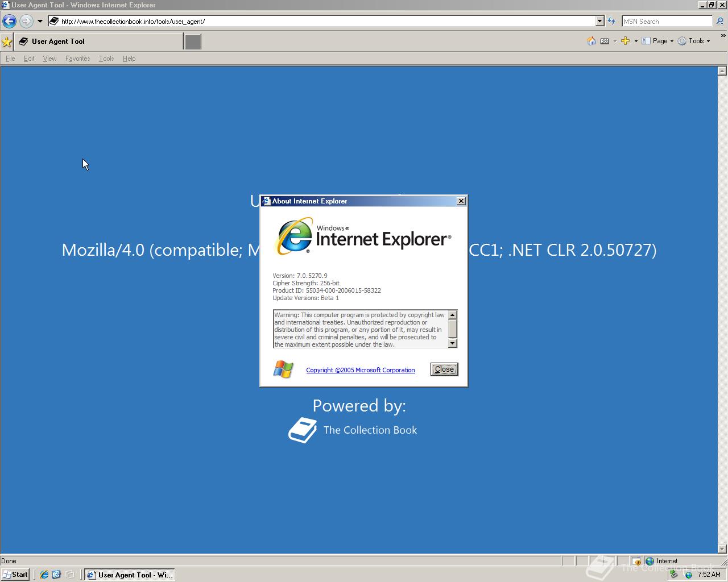Open the File menu
The width and height of the screenshot is (728, 582).
click(10, 59)
